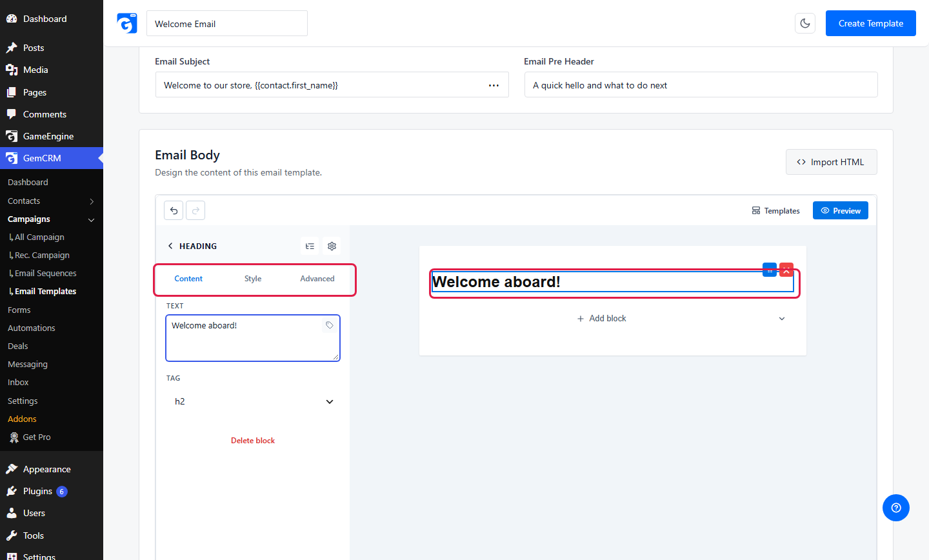Viewport: 929px width, 560px height.
Task: Edit the template name field
Action: coord(227,23)
